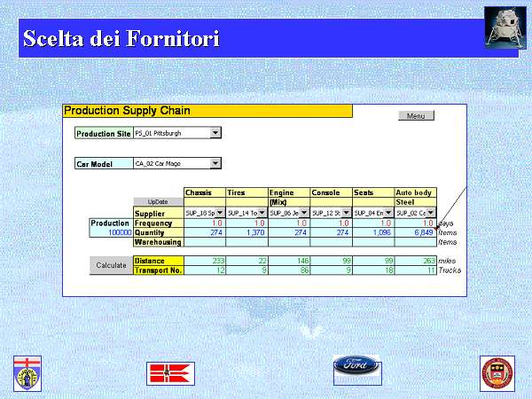Expand the Chassis supplier dropdown SUP_18
The width and height of the screenshot is (532, 399).
click(220, 213)
